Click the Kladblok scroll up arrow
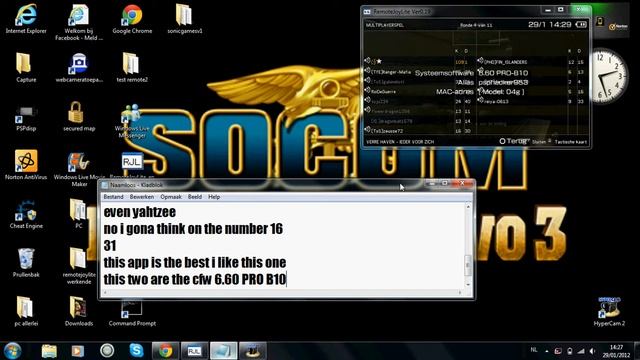Image resolution: width=640 pixels, height=360 pixels. tap(468, 207)
